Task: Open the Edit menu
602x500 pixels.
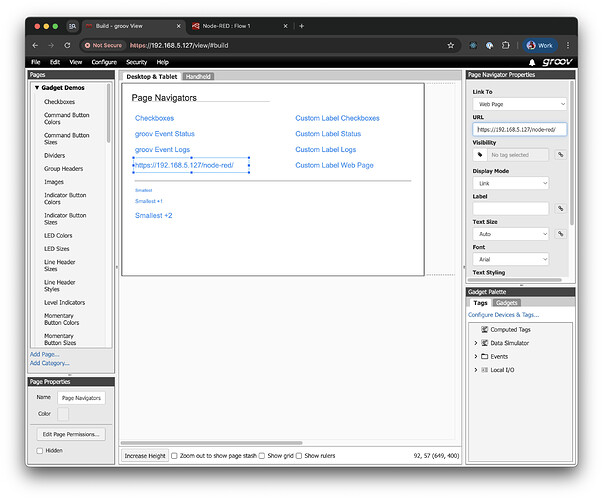Action: point(55,62)
